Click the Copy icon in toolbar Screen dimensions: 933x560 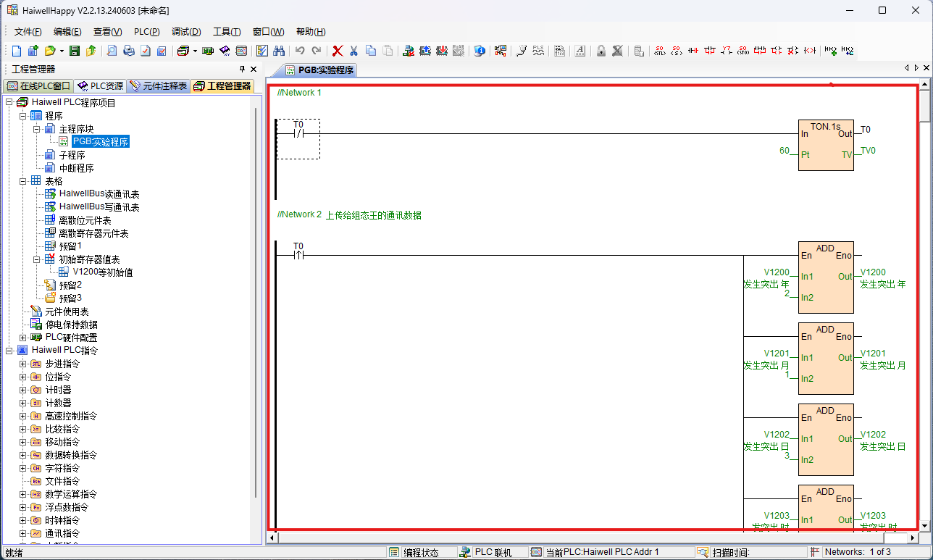[370, 51]
